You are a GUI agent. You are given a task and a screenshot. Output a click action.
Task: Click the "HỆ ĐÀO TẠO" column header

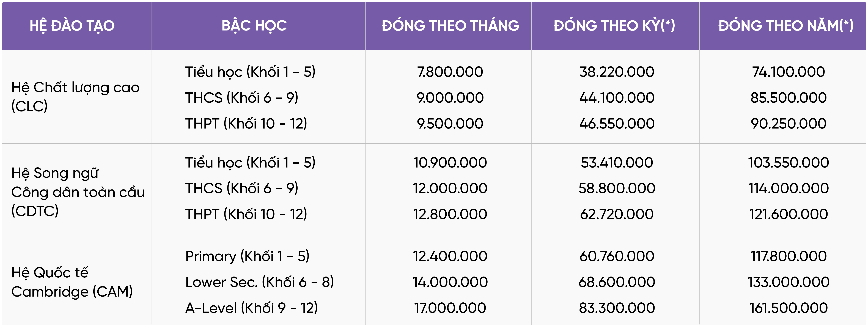point(72,26)
